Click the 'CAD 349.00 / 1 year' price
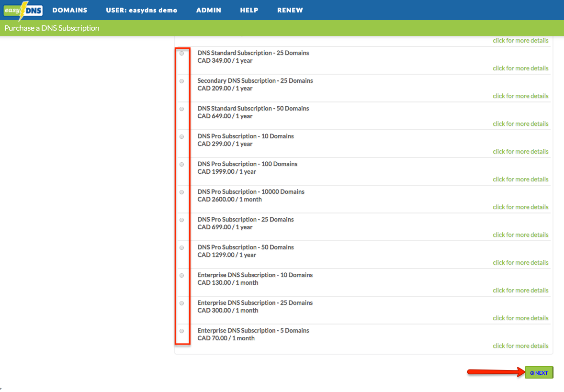This screenshot has height=392, width=564. [225, 60]
